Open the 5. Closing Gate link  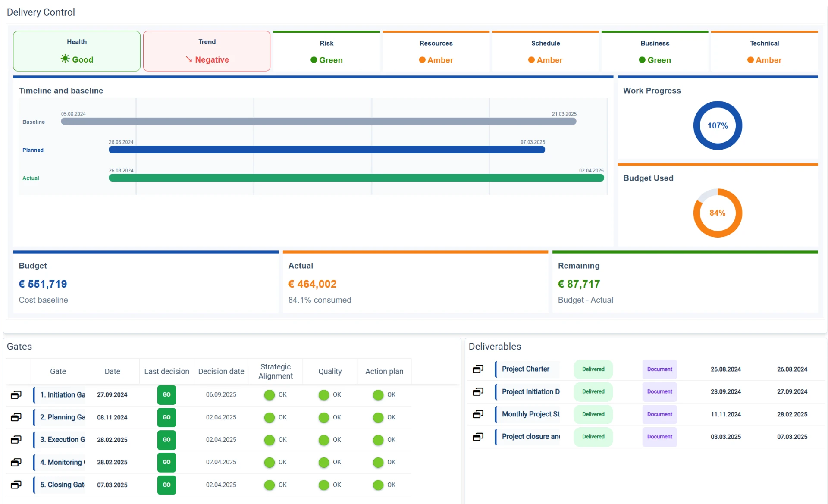pyautogui.click(x=63, y=485)
